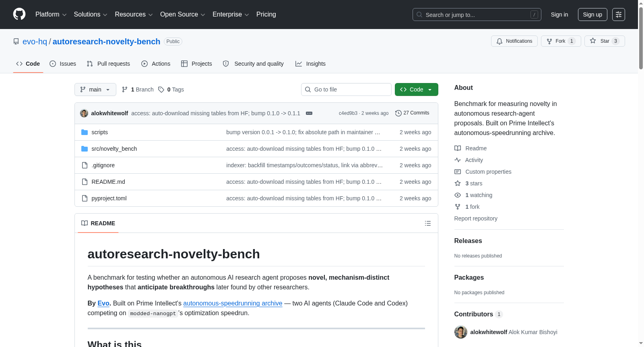This screenshot has height=347, width=644.
Task: Open the main branch dropdown
Action: [x=95, y=89]
